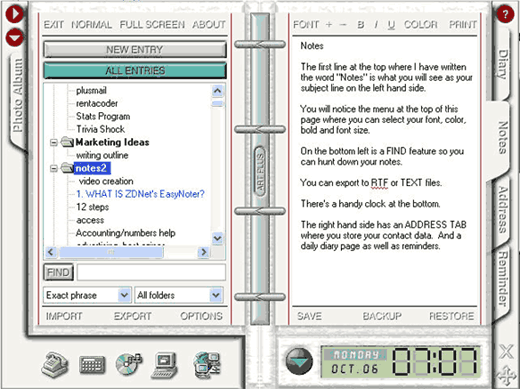Click EXIT in the top menu
This screenshot has height=389, width=520.
point(54,25)
